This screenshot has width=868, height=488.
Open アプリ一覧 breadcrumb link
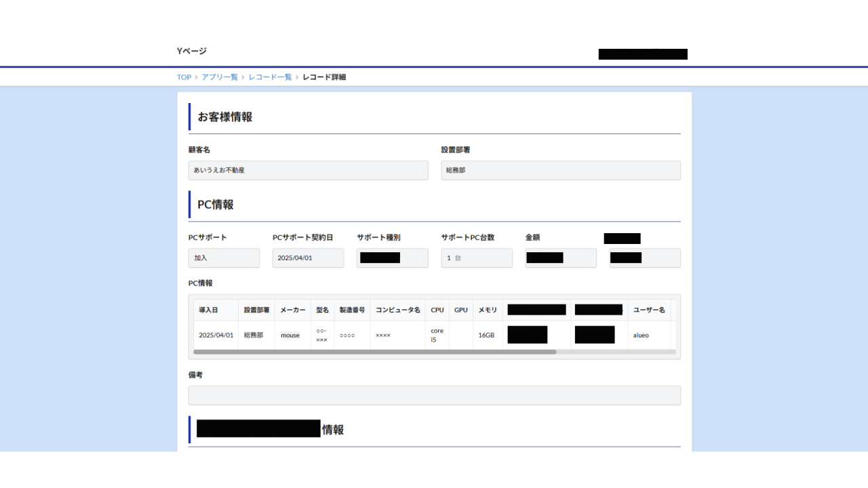coord(219,77)
